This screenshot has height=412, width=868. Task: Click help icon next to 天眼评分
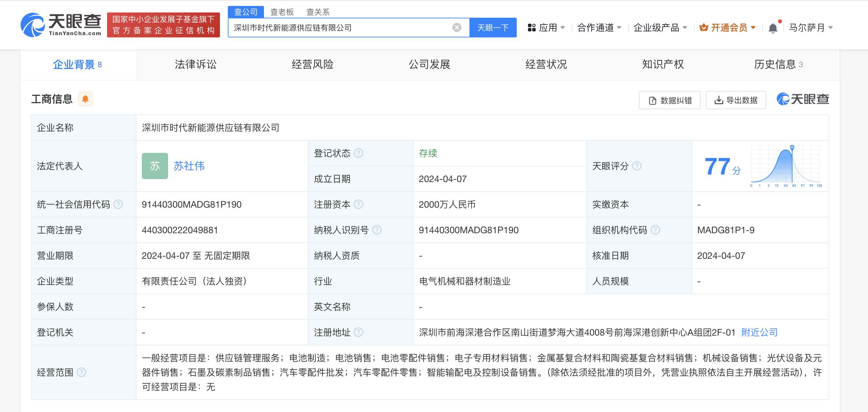pos(637,166)
